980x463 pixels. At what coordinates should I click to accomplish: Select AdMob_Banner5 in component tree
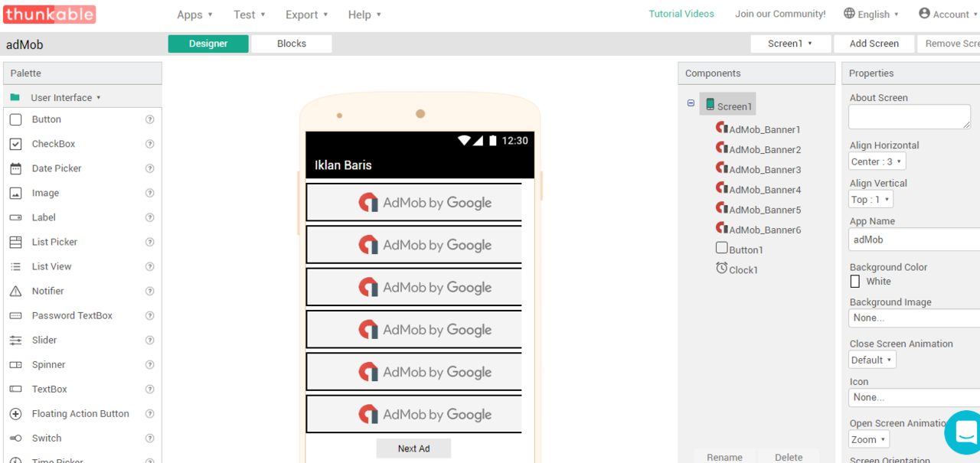click(759, 208)
